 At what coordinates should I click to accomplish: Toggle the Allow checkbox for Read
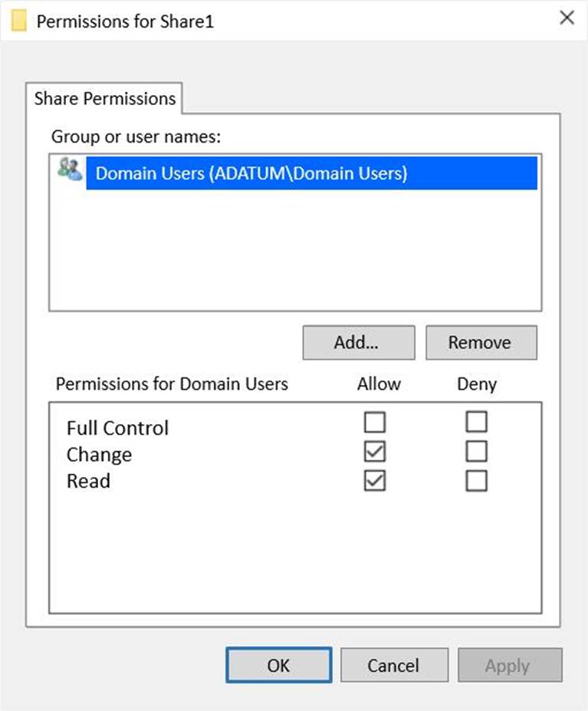tap(375, 481)
